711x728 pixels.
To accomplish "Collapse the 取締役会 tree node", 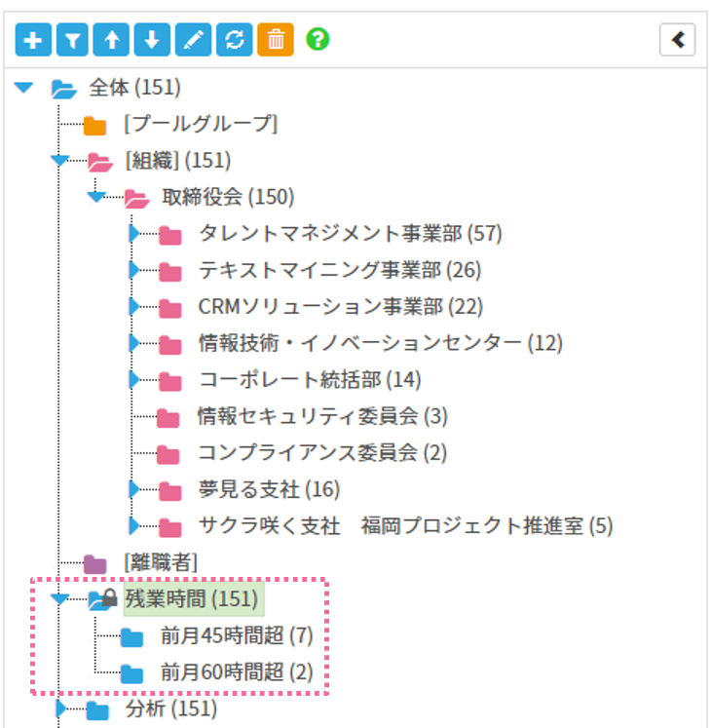I will 95,198.
